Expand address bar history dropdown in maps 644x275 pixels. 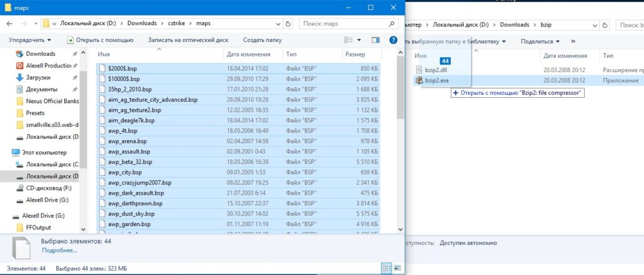point(277,24)
